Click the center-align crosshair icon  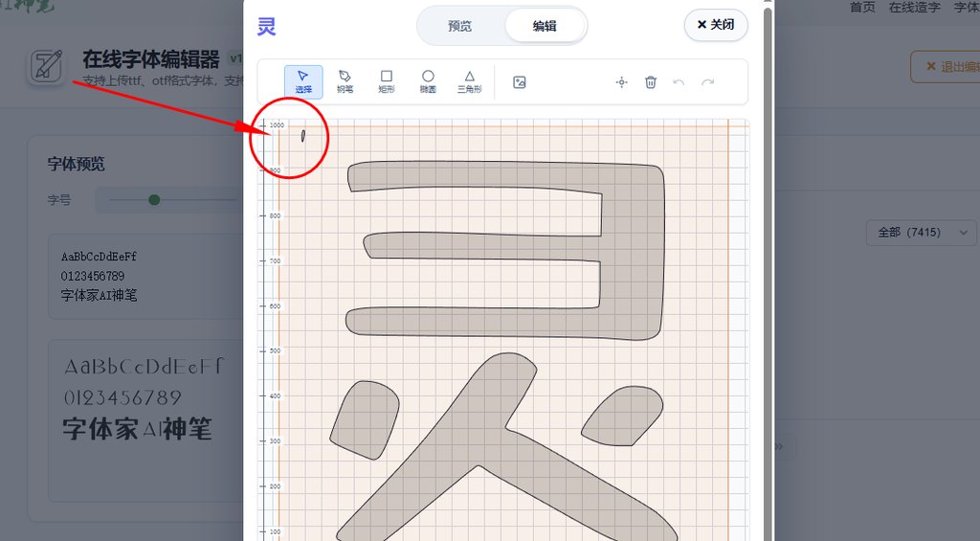pyautogui.click(x=621, y=82)
